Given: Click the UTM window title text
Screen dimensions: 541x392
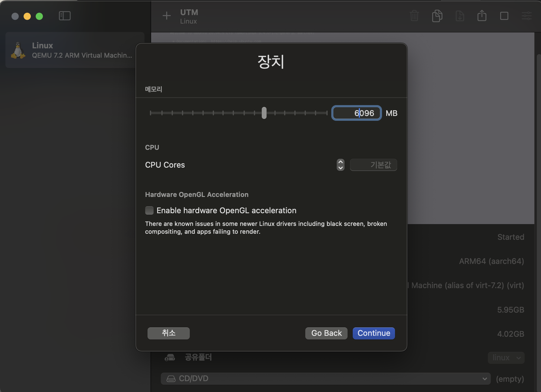Looking at the screenshot, I should pyautogui.click(x=189, y=12).
